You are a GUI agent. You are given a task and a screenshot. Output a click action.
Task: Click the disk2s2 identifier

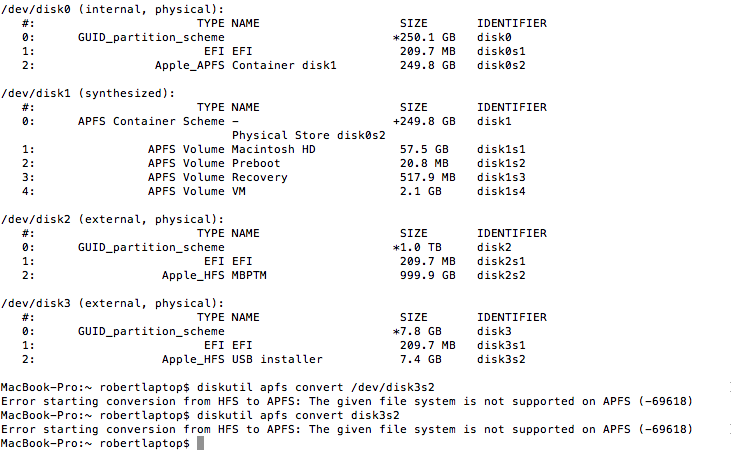(501, 275)
